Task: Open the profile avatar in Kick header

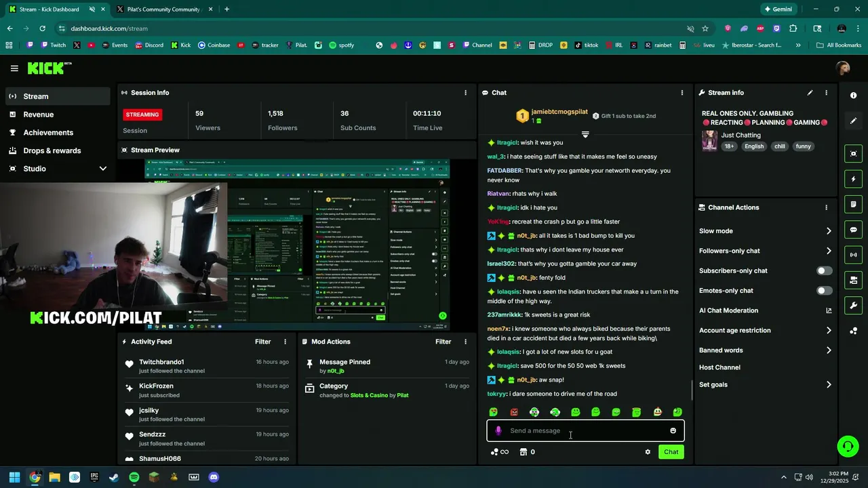Action: coord(843,68)
